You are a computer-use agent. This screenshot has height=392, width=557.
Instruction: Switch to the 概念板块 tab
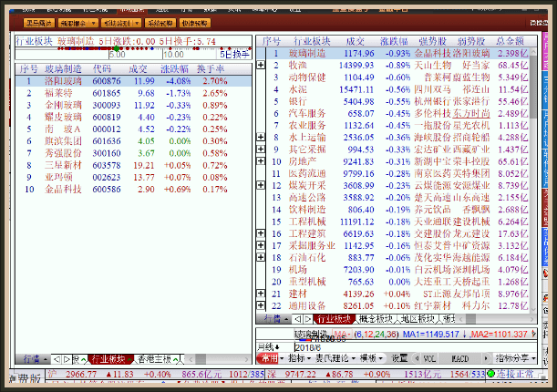(376, 319)
